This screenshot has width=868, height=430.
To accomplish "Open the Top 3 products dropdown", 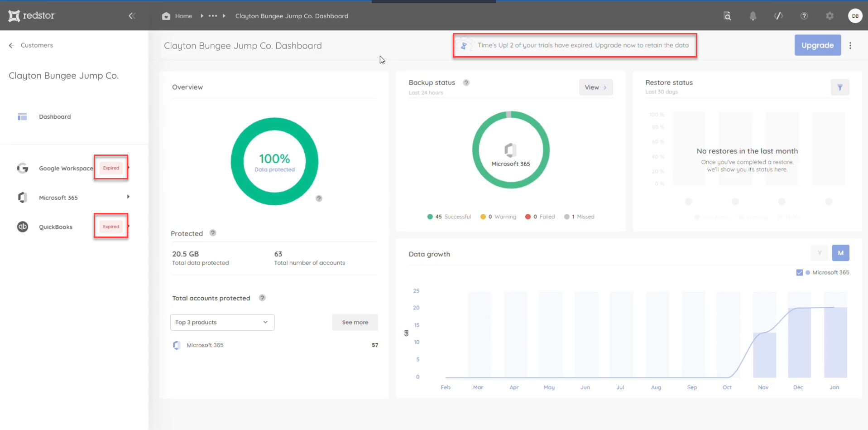I will 222,322.
